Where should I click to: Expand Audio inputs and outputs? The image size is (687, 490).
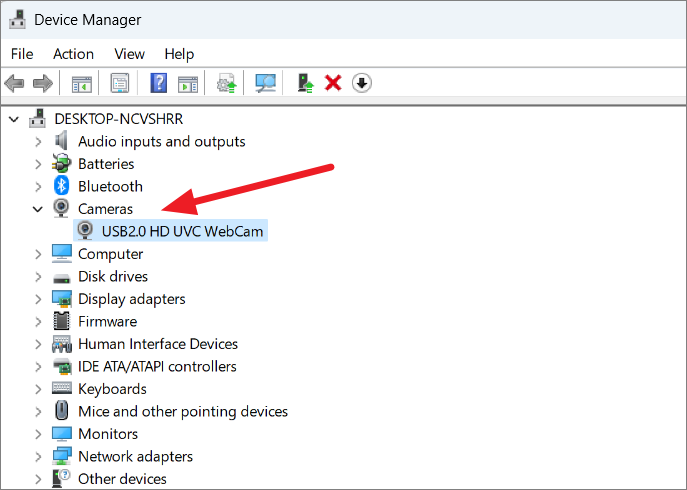point(39,142)
